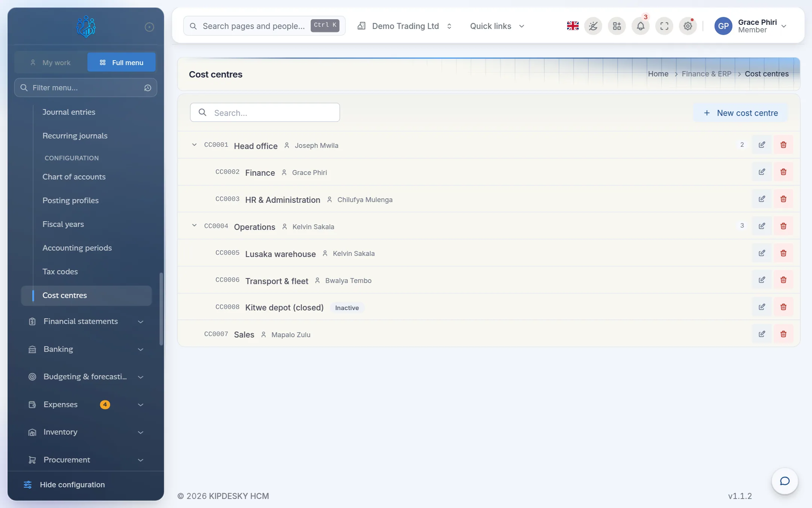Click the Search pages and people box
Screen dimensions: 812x508
coord(264,26)
